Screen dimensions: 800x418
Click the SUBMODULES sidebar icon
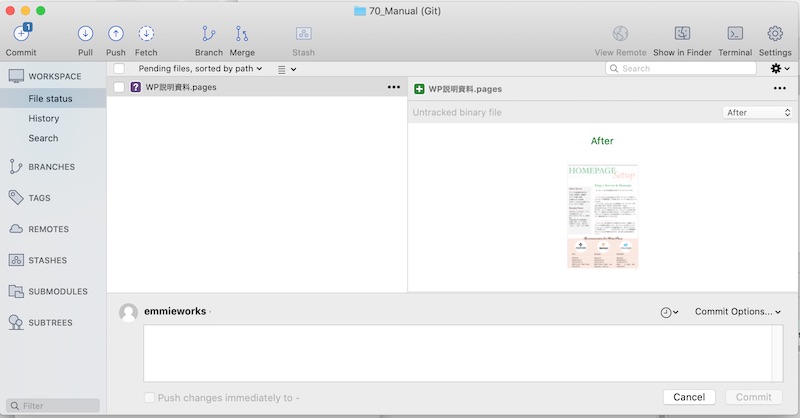click(x=16, y=291)
